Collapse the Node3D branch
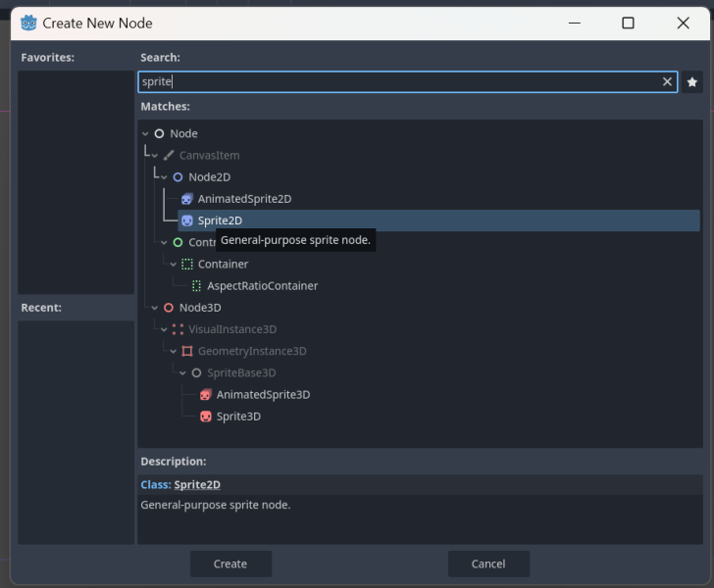This screenshot has height=588, width=714. click(155, 308)
